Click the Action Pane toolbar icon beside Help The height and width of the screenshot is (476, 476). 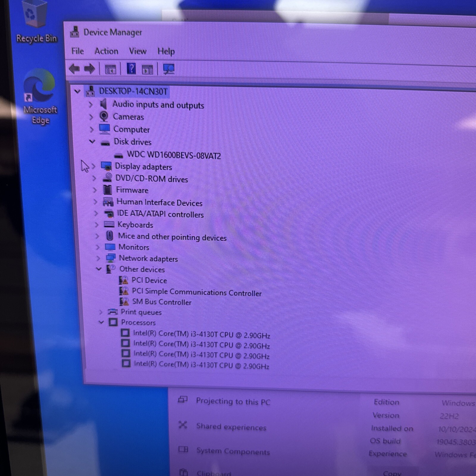(148, 70)
